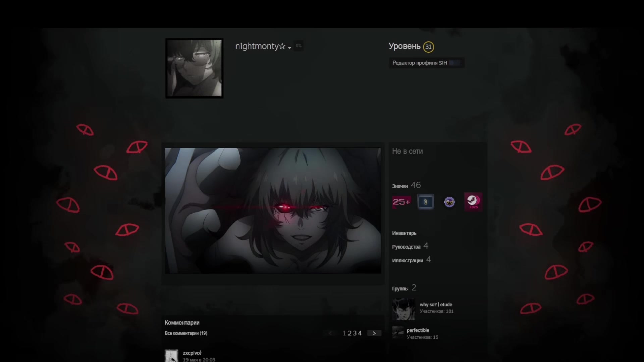Screen dimensions: 644x362
Task: Open the Инвентарь inventory link
Action: pos(404,233)
